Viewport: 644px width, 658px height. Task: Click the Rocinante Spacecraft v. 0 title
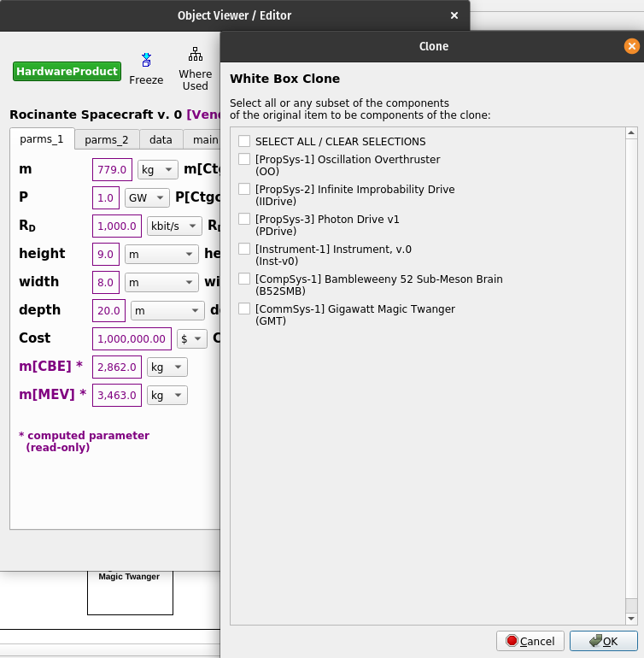point(96,115)
